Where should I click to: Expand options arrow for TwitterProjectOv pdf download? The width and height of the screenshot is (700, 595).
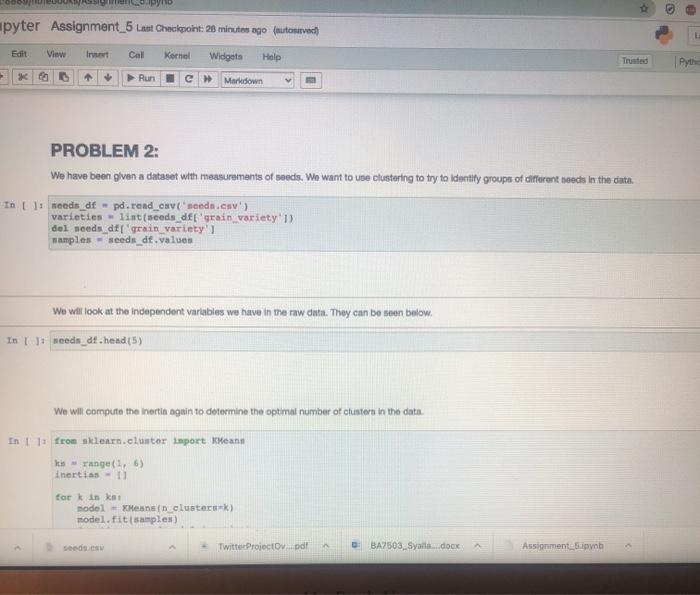point(326,545)
